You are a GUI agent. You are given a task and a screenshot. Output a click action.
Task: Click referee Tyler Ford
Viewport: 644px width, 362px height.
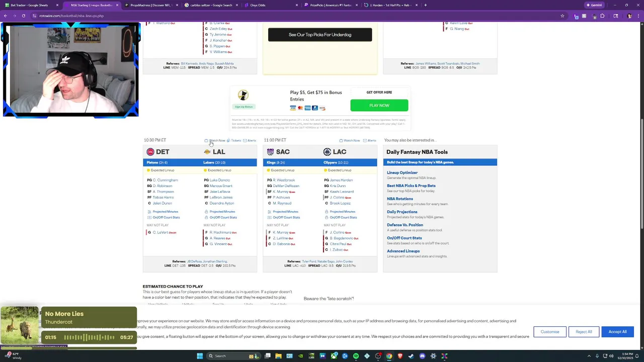[x=308, y=261]
